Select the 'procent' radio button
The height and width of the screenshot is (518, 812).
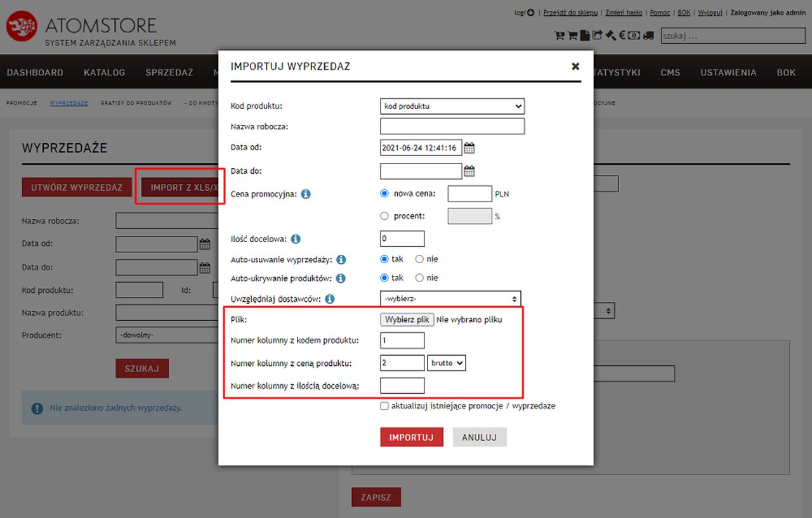(x=384, y=216)
